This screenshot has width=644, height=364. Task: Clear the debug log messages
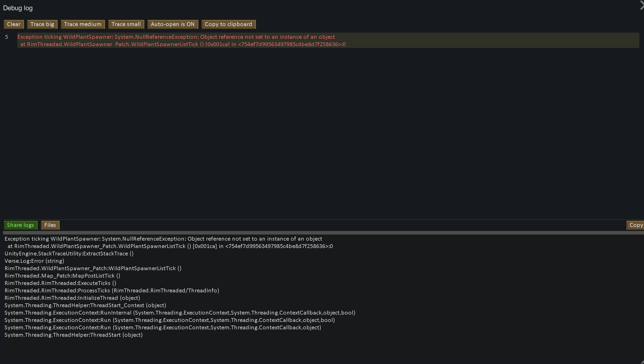(14, 24)
